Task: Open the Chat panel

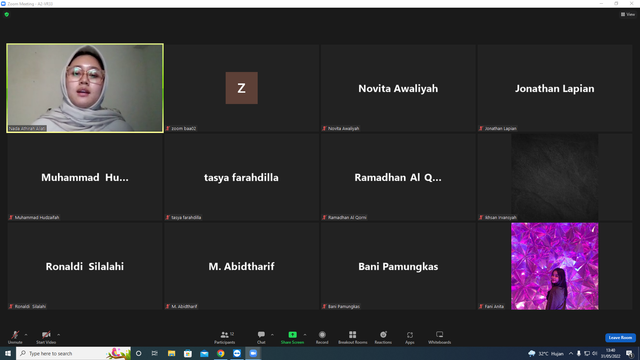Action: (x=261, y=337)
